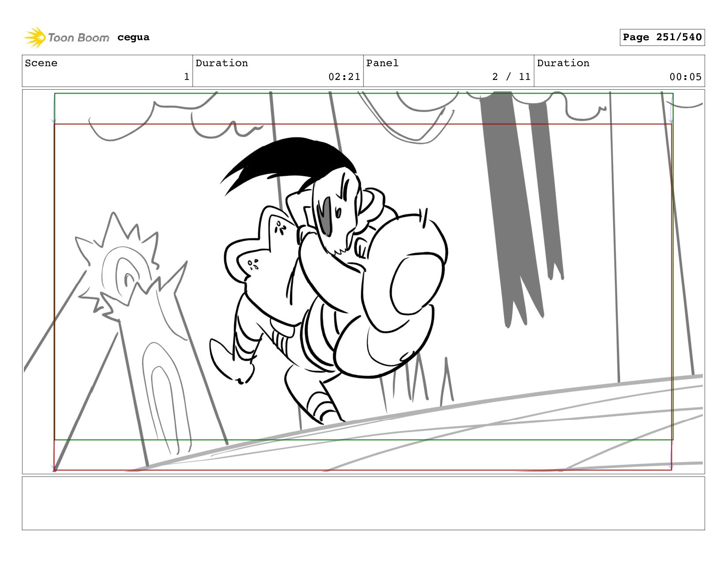Click the empty notes box below panel

pos(363,503)
